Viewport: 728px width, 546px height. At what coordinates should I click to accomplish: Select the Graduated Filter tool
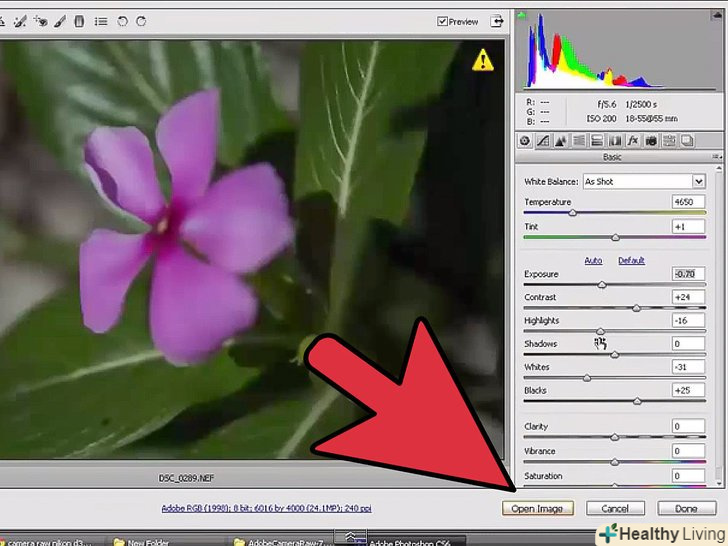[x=80, y=20]
